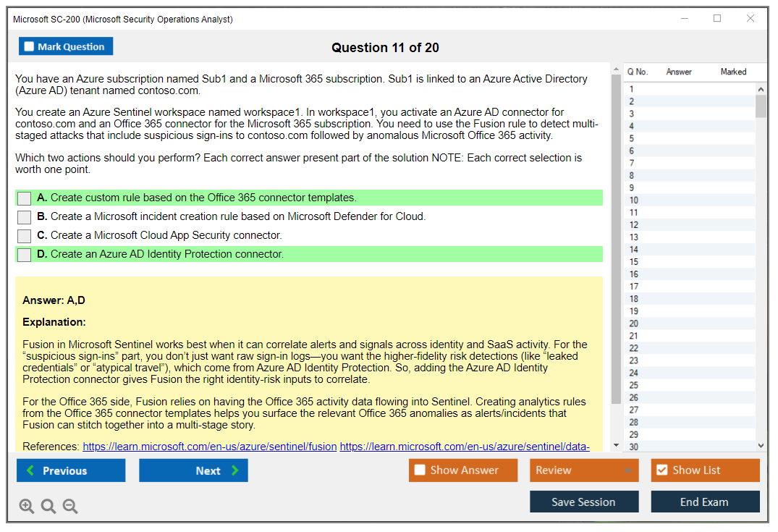Click the zoom in magnifier icon
This screenshot has height=532, width=778.
tap(27, 507)
